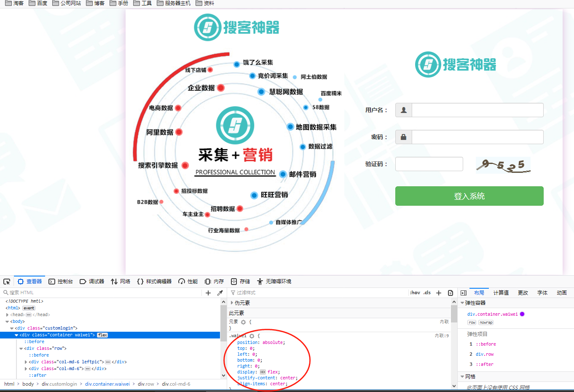Collapse the 弹性容器 flex container section
Viewport: 574px width, 392px height.
pos(462,303)
